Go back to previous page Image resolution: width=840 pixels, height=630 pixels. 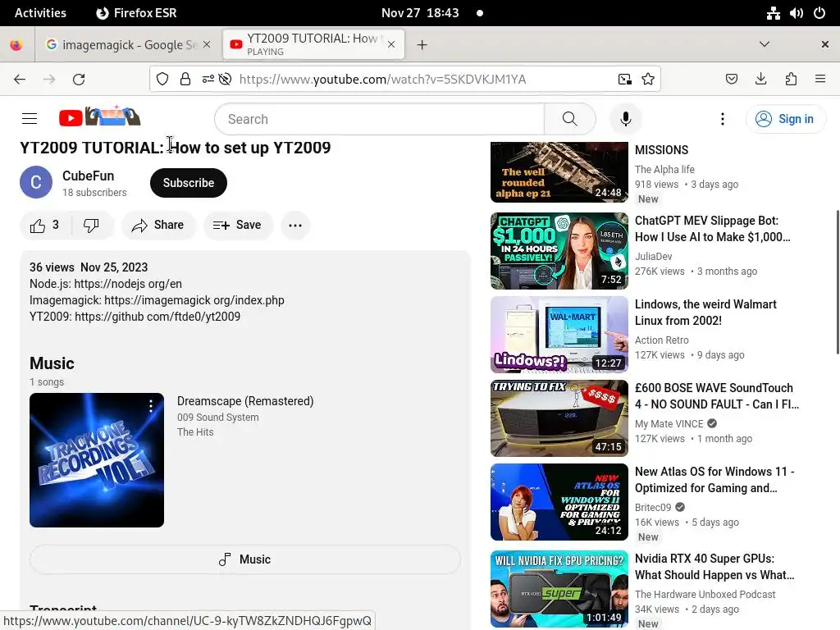[20, 80]
